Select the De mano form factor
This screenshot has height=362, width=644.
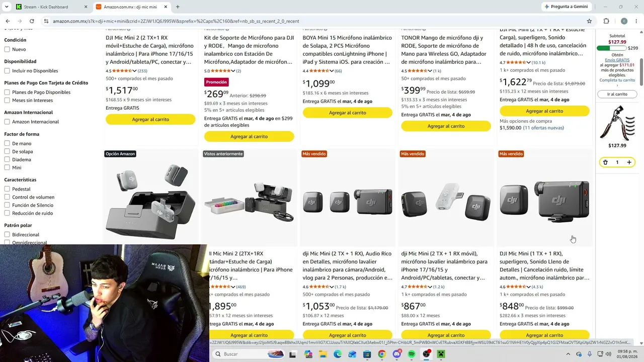[x=7, y=144]
